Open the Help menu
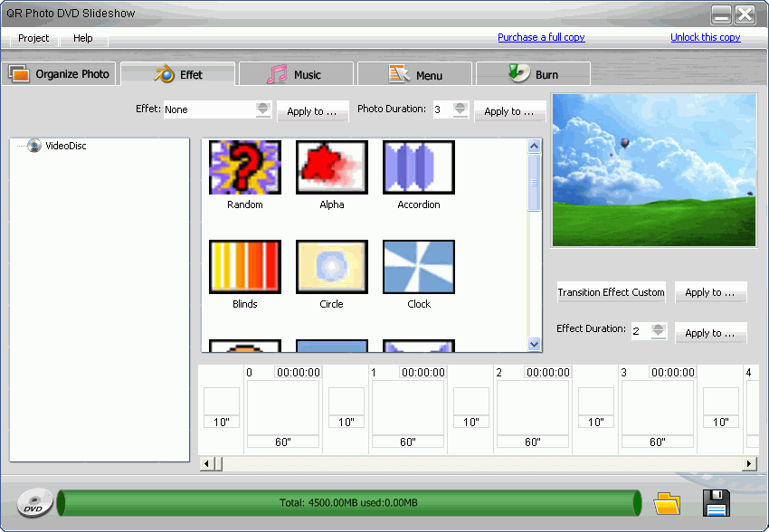This screenshot has height=532, width=769. (x=83, y=38)
